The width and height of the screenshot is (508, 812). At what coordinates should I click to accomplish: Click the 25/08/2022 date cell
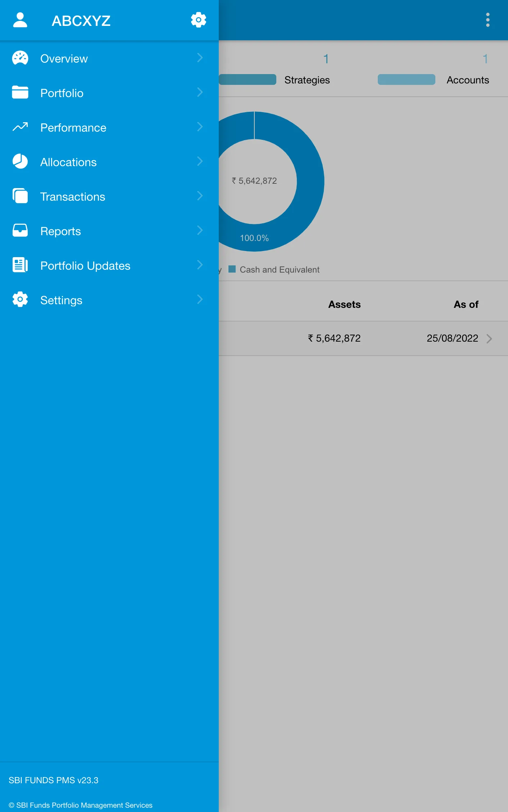point(452,338)
